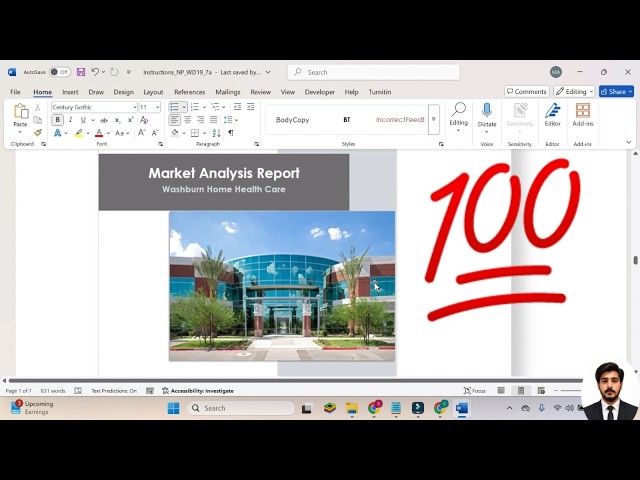Switch to References tab
Image resolution: width=640 pixels, height=480 pixels.
tap(190, 92)
